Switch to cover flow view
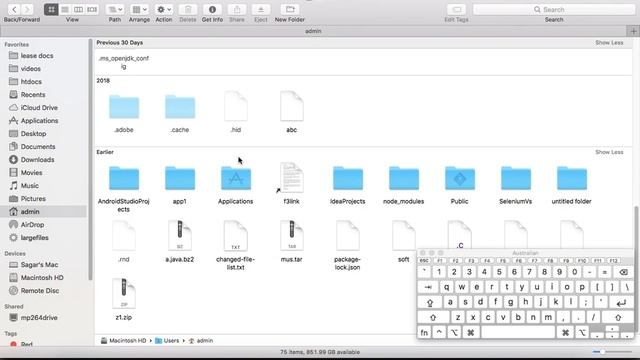 click(92, 9)
